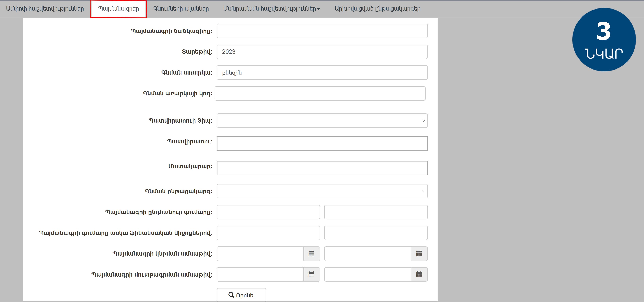Focus the Պայմանագրի ծածկագիրը input field
Viewport: 644px width, 302px height.
(322, 31)
